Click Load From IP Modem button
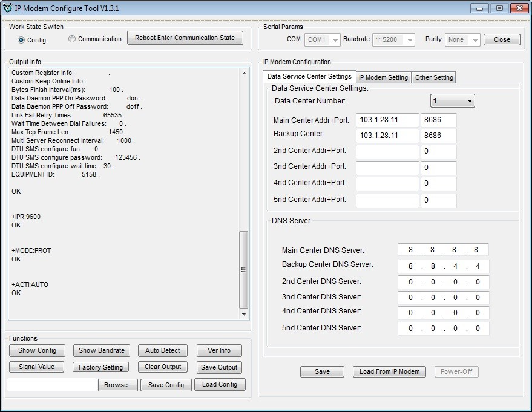The image size is (532, 412). click(x=389, y=371)
